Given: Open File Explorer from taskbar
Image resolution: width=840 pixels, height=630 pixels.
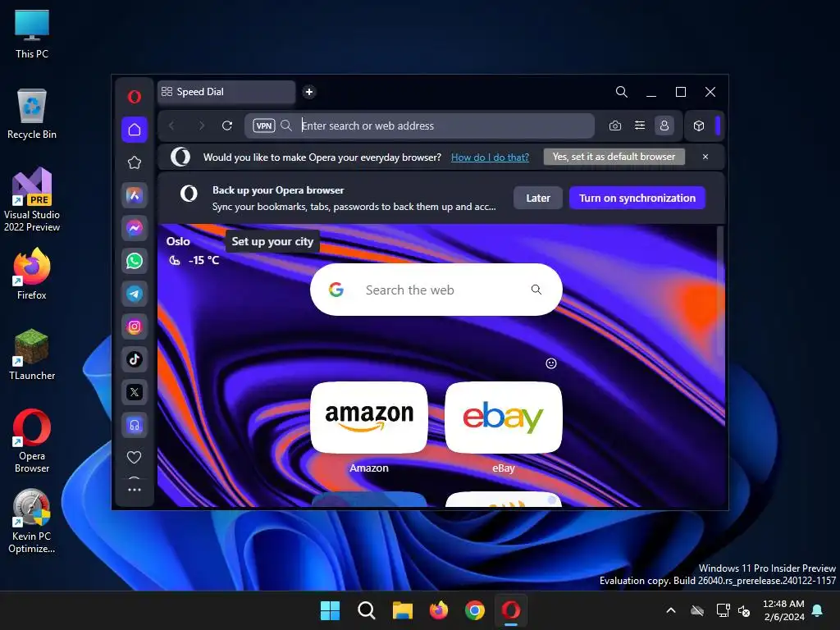Looking at the screenshot, I should pos(402,610).
